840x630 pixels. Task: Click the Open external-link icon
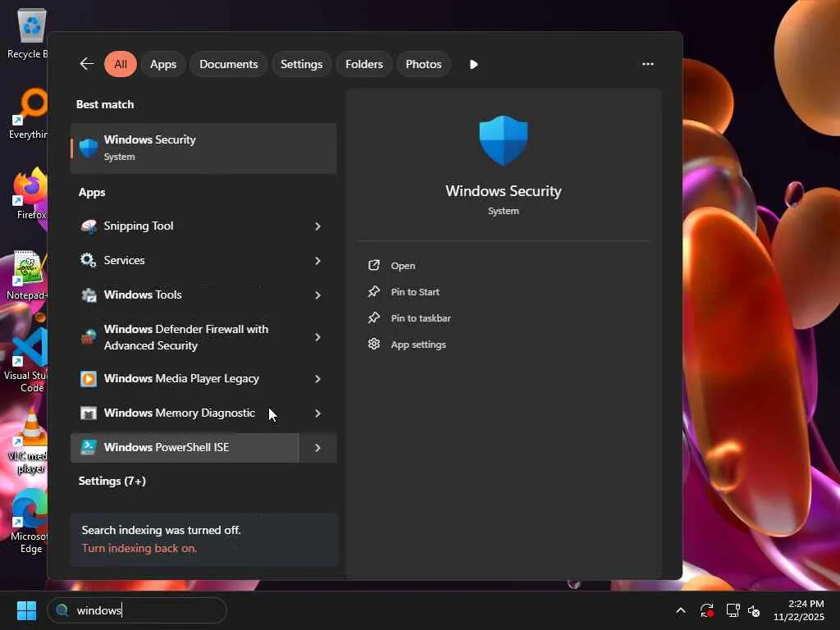pos(374,265)
